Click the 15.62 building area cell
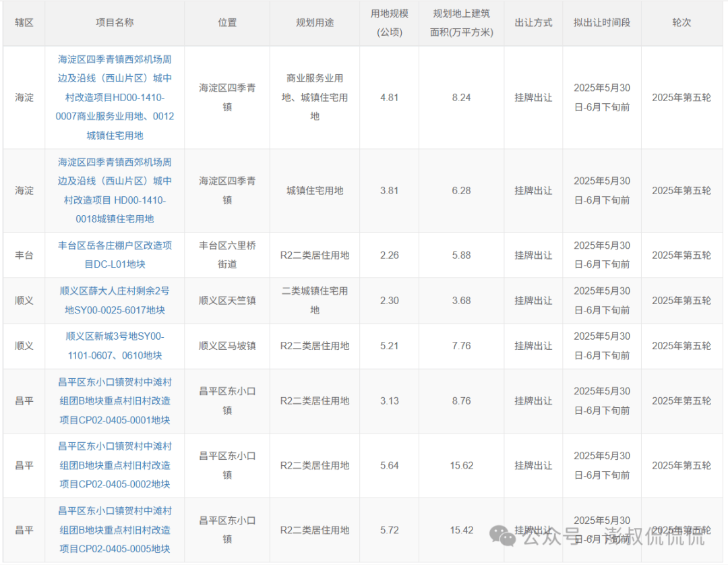Screen dimensions: 728x565 [x=461, y=465]
